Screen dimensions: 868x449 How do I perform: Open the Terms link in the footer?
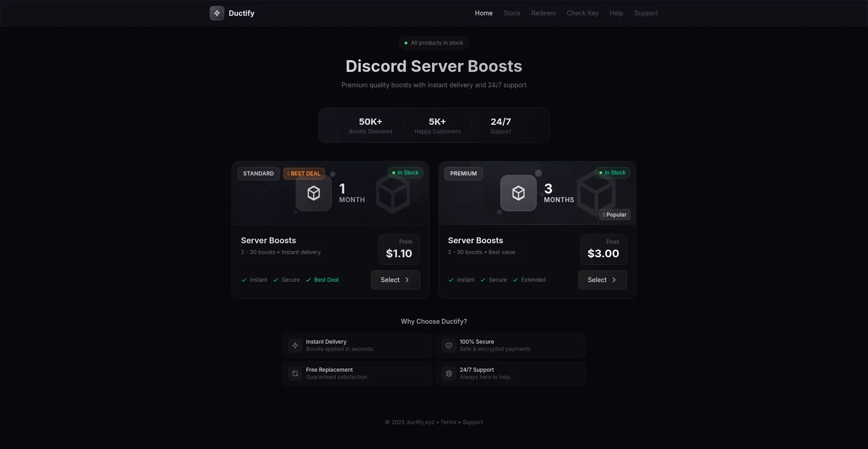pyautogui.click(x=448, y=422)
